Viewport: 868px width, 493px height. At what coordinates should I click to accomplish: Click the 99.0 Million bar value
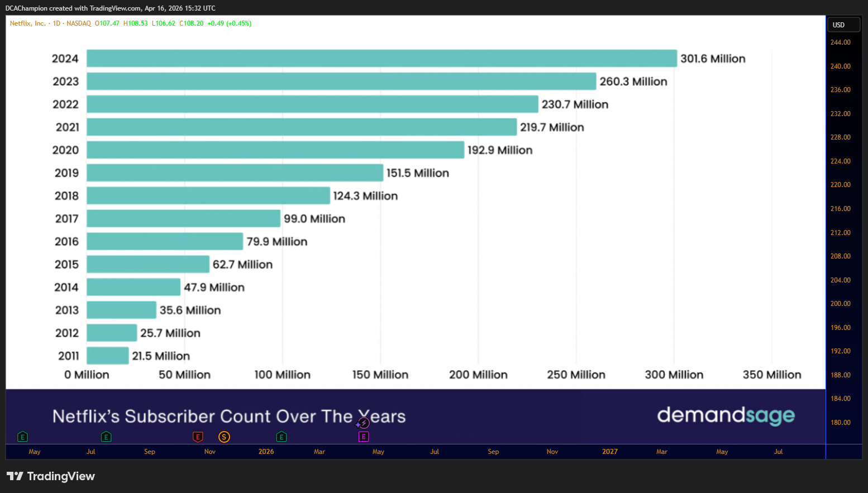coord(314,219)
